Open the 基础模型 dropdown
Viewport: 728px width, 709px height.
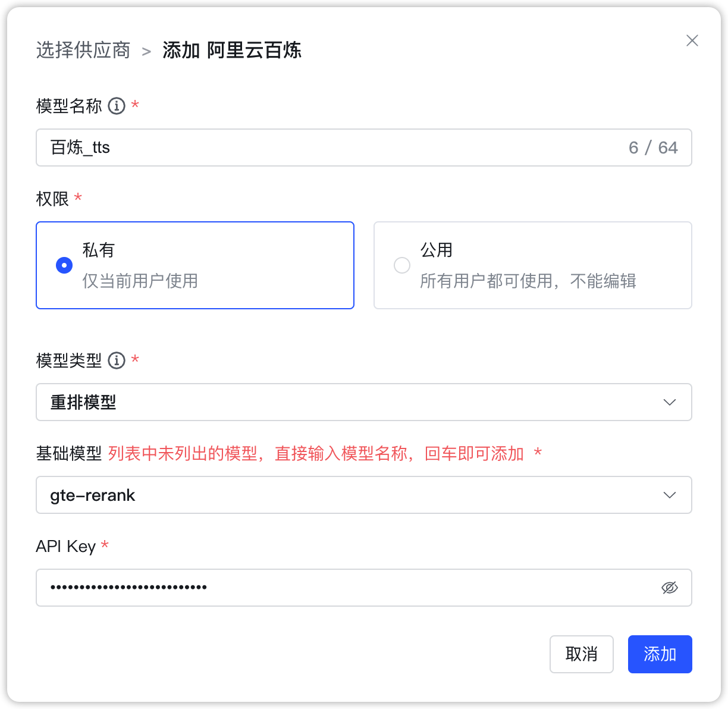point(364,495)
